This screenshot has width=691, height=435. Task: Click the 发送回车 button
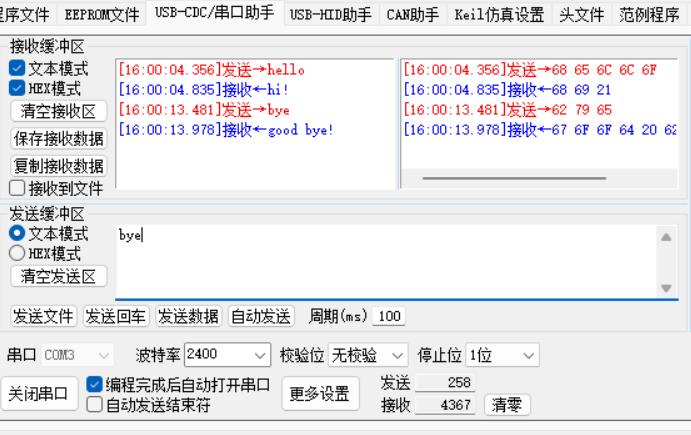(116, 316)
